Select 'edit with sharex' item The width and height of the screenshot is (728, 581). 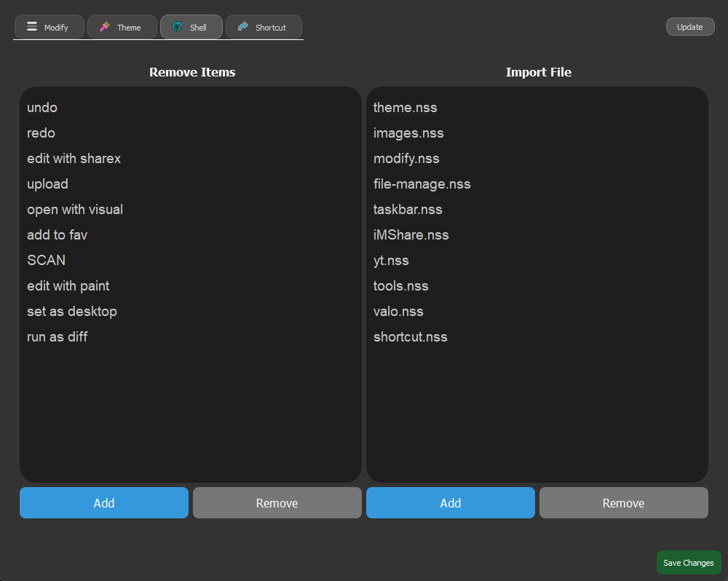point(191,159)
